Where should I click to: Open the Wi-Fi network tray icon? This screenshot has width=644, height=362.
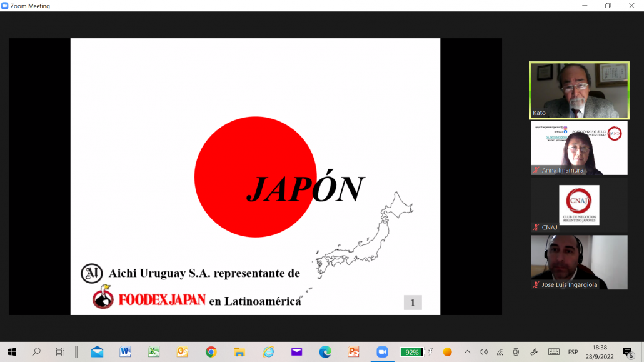(x=500, y=352)
